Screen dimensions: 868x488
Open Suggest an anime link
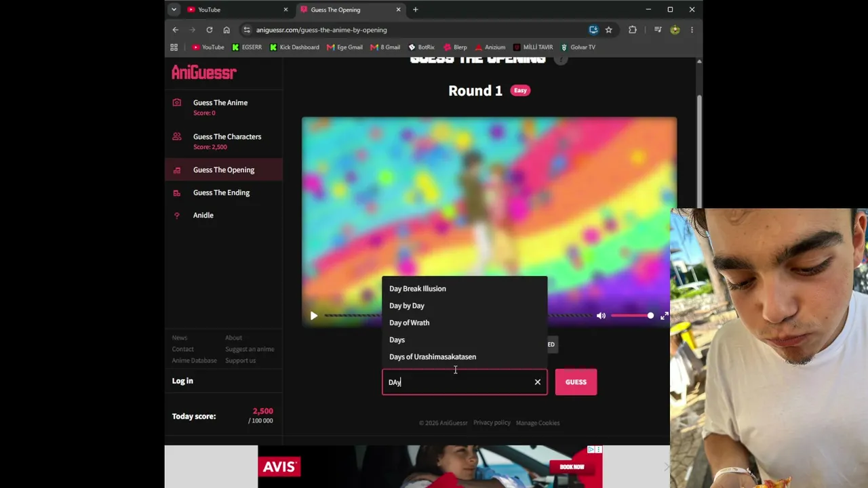[250, 349]
